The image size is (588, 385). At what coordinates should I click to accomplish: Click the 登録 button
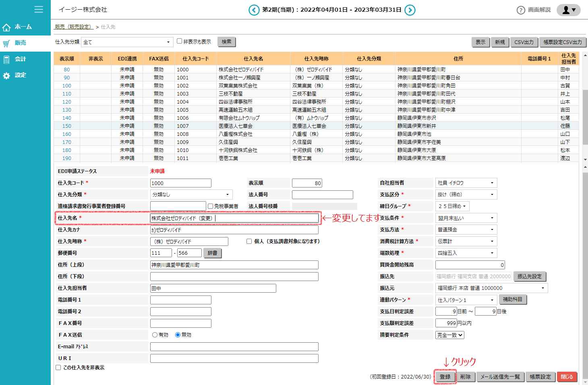(445, 377)
